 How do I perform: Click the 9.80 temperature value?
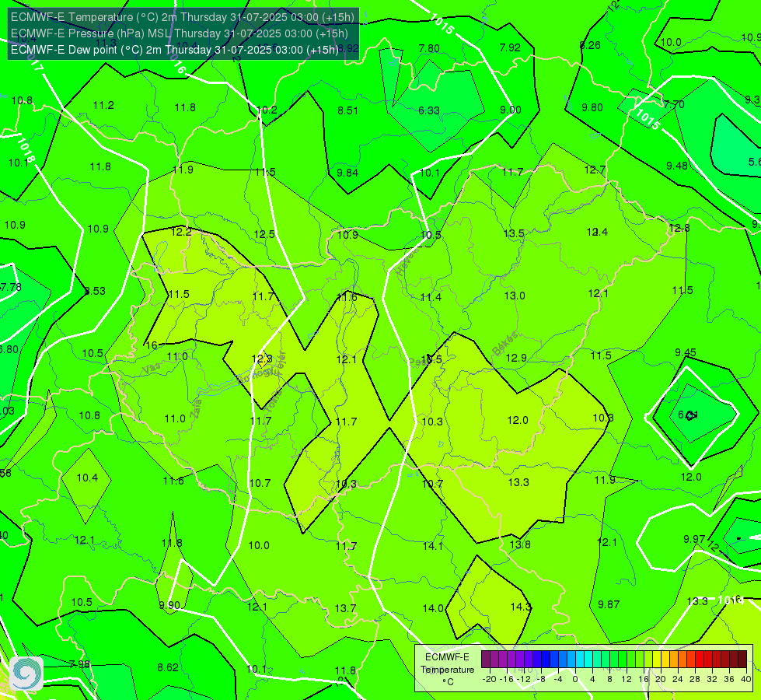tap(592, 107)
